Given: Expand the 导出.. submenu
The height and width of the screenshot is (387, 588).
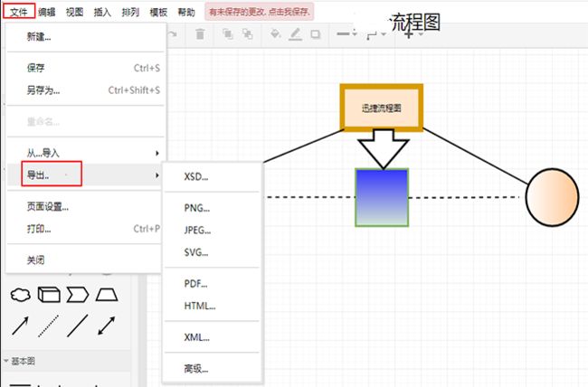Looking at the screenshot, I should coord(86,175).
